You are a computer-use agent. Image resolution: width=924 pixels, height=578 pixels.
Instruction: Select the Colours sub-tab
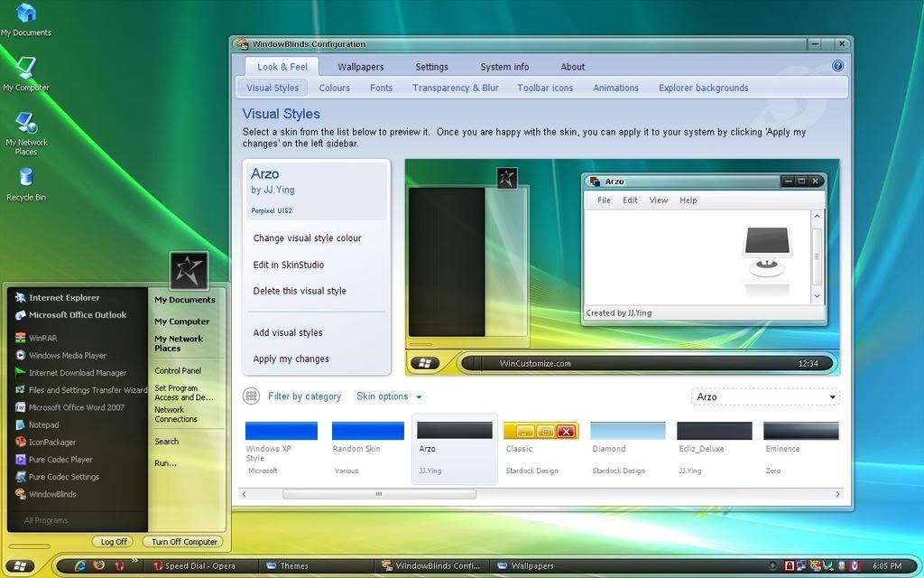[x=334, y=88]
